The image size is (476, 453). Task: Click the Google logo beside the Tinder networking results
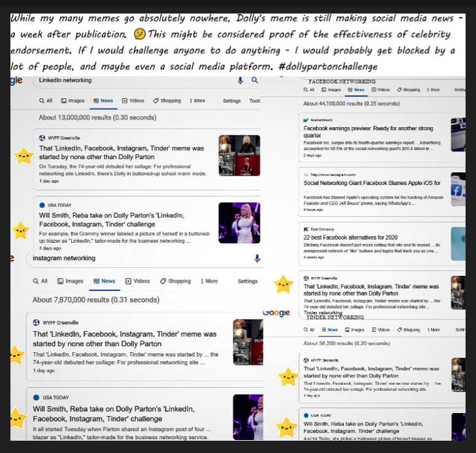tap(276, 313)
